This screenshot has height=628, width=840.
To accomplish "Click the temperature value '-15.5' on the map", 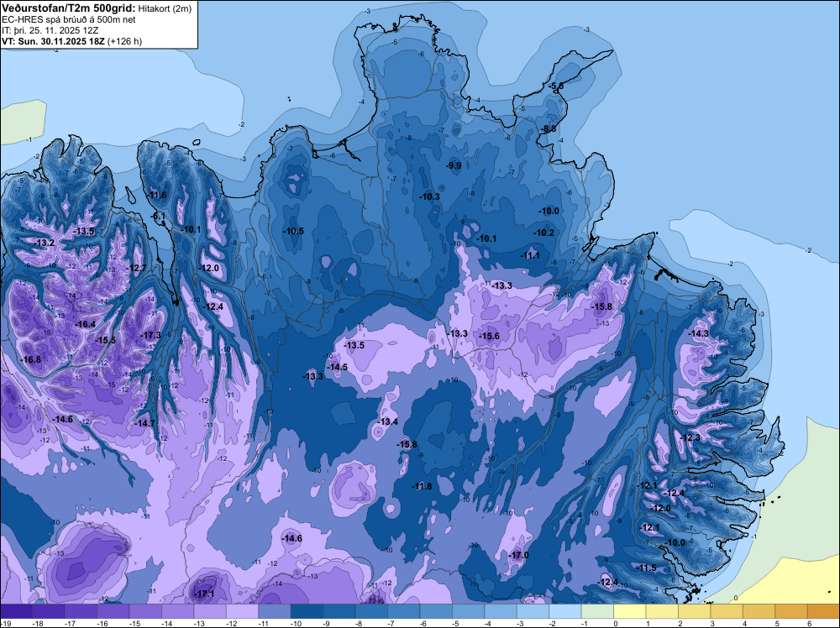I will point(106,341).
